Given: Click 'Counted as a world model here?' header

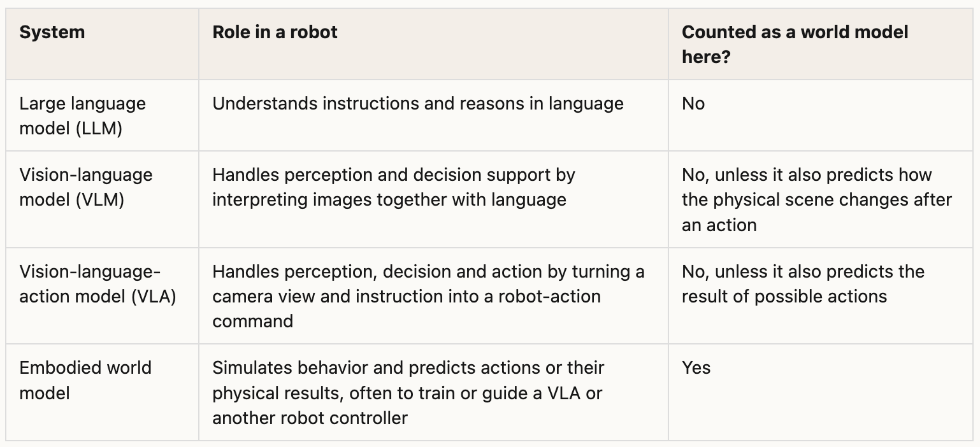Looking at the screenshot, I should click(x=795, y=45).
